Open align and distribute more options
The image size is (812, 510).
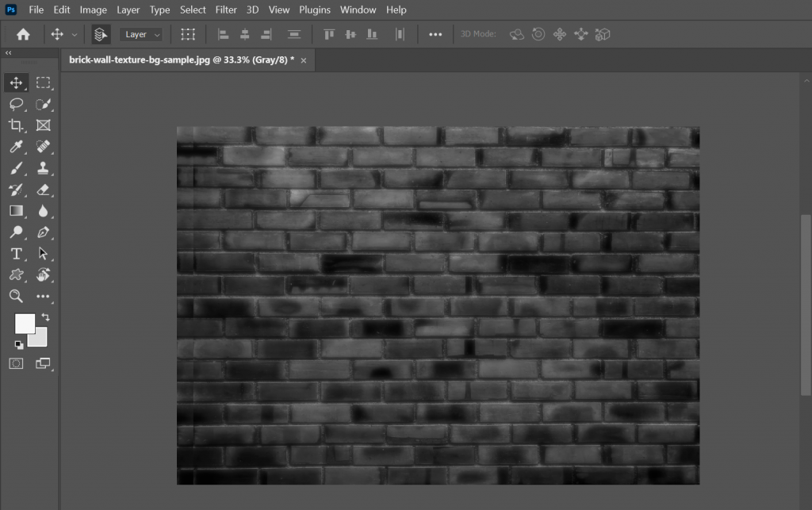[435, 34]
